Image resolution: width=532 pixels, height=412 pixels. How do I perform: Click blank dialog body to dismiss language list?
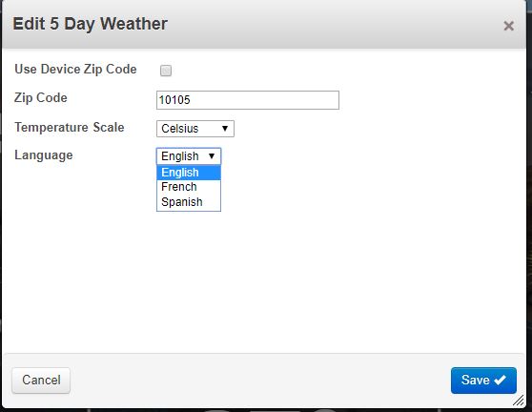click(x=339, y=272)
